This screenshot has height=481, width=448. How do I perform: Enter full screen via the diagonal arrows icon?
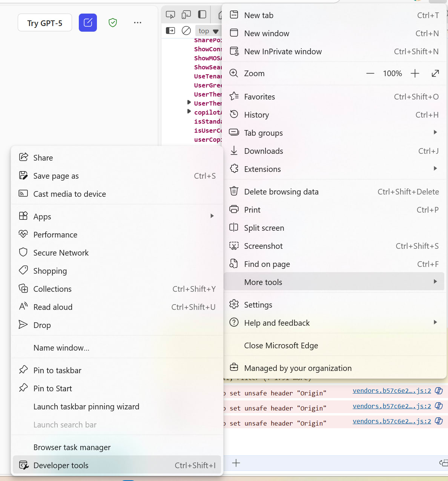click(435, 73)
